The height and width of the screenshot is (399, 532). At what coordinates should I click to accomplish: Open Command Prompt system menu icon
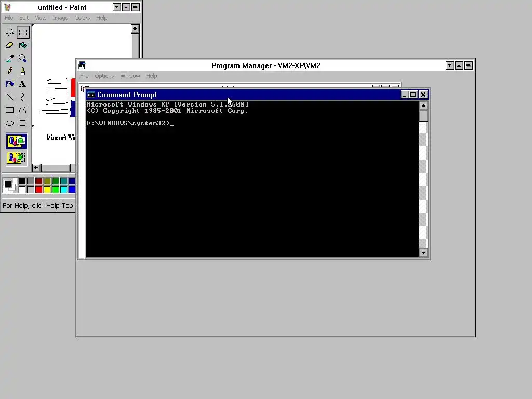[91, 95]
